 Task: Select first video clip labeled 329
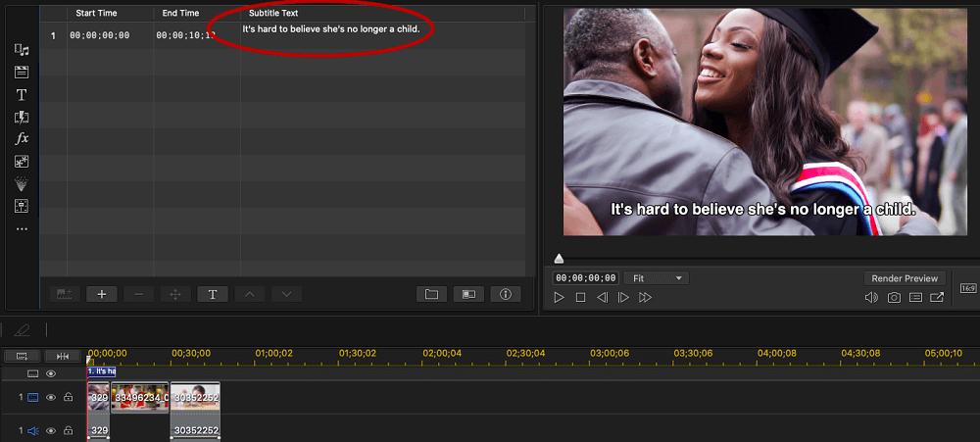pyautogui.click(x=98, y=398)
